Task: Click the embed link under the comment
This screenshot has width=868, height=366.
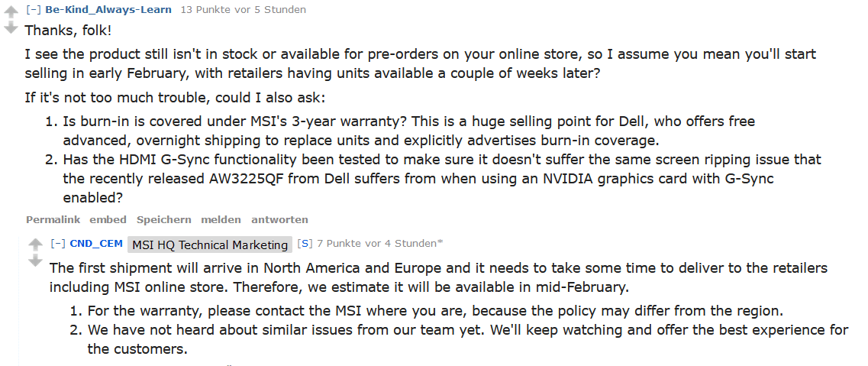Action: (x=108, y=220)
